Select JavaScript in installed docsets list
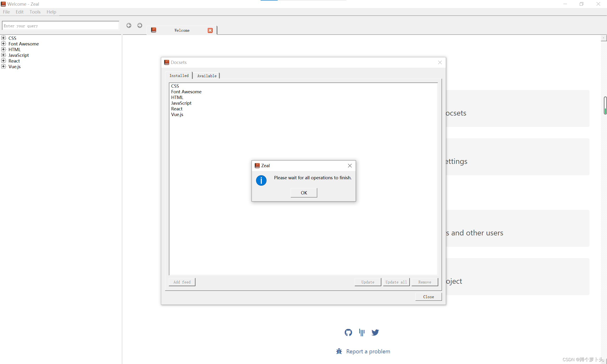 (181, 103)
